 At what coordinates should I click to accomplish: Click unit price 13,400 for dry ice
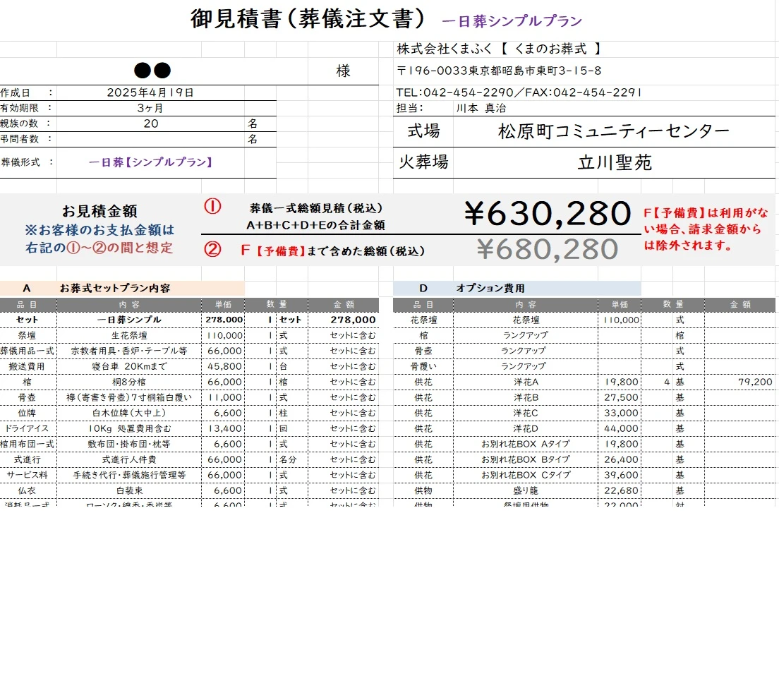tap(224, 428)
